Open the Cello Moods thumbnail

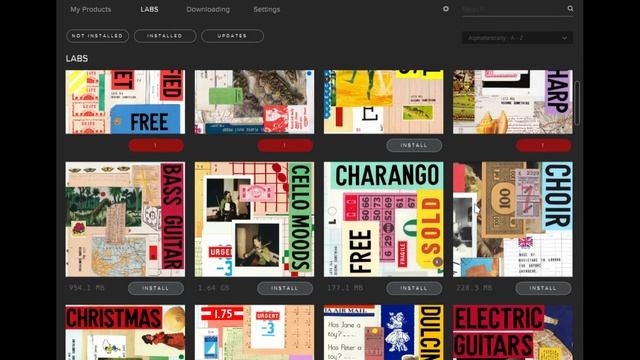[254, 219]
